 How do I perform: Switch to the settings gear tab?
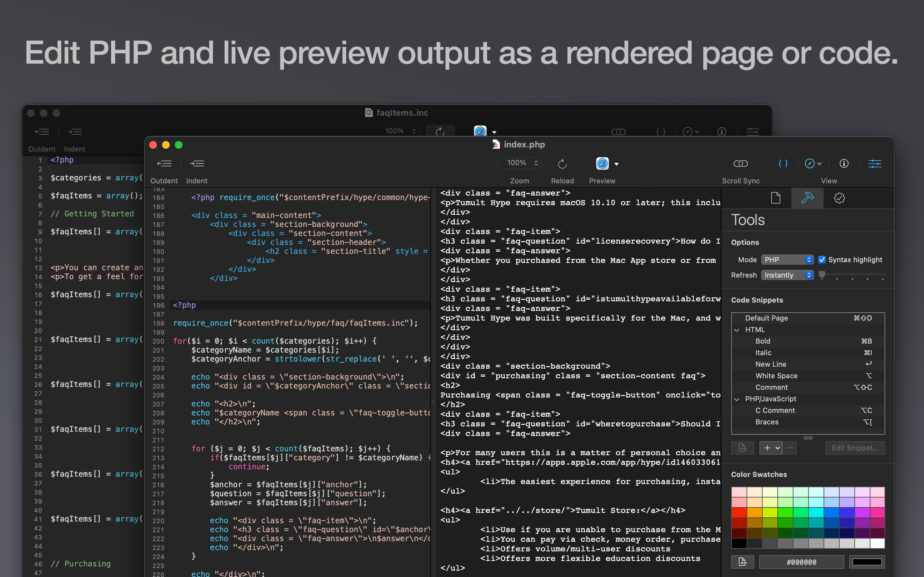coord(839,198)
